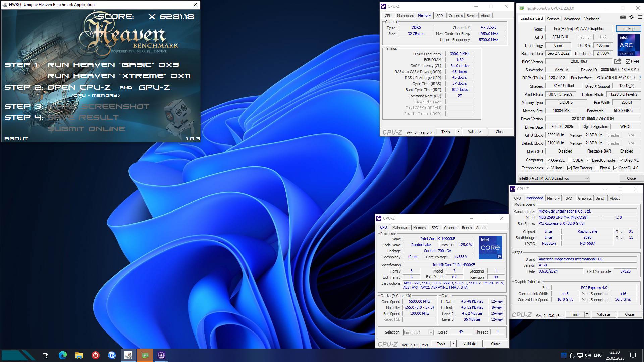Toggle the DirectCompute checkbox
644x362 pixels.
589,160
